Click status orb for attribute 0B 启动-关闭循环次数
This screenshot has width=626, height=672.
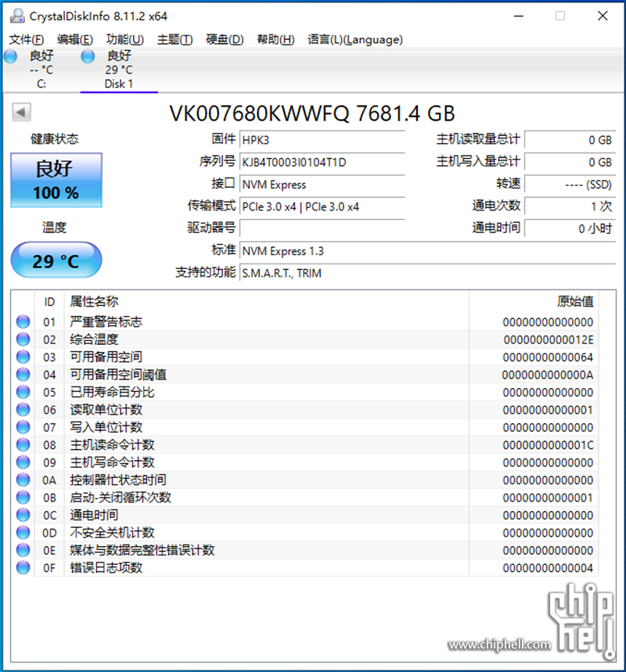23,497
